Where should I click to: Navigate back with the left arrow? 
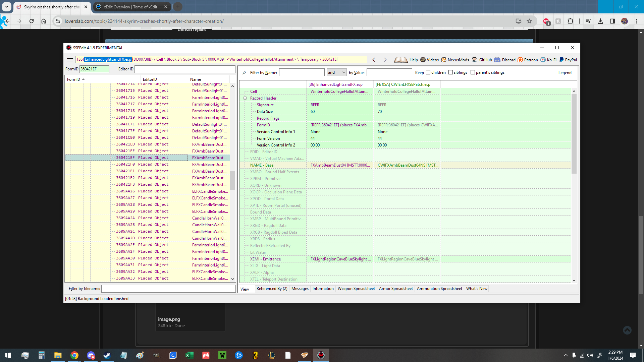[x=374, y=60]
